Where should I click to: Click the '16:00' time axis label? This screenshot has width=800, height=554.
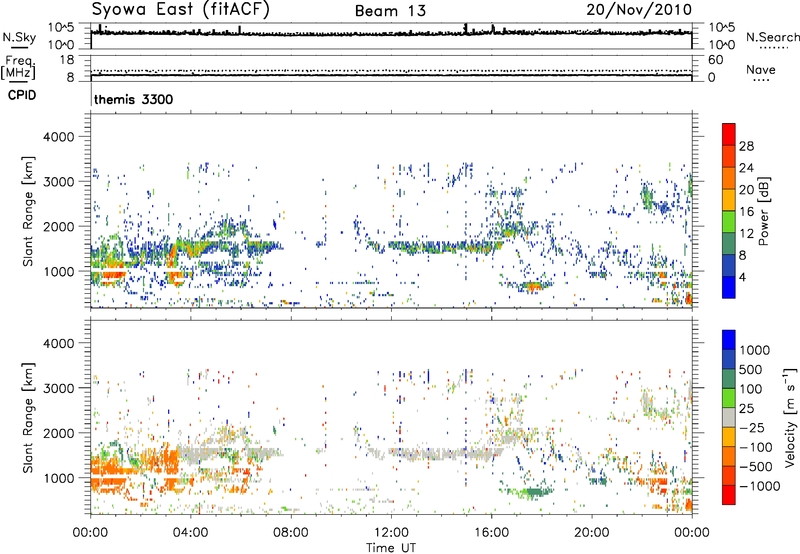491,533
